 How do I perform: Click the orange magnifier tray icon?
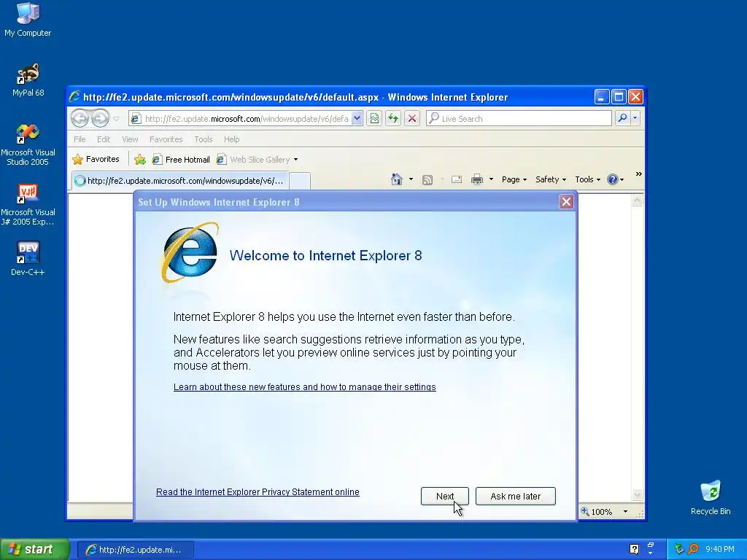pyautogui.click(x=693, y=549)
